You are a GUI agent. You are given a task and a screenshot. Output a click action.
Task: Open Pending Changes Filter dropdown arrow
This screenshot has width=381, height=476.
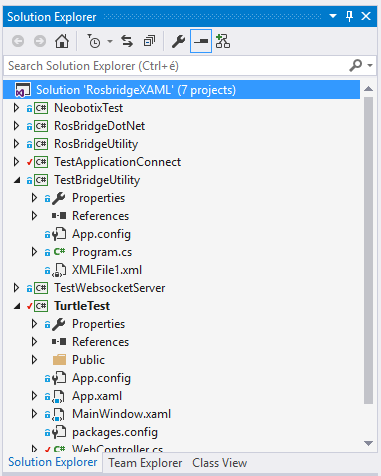(x=110, y=42)
